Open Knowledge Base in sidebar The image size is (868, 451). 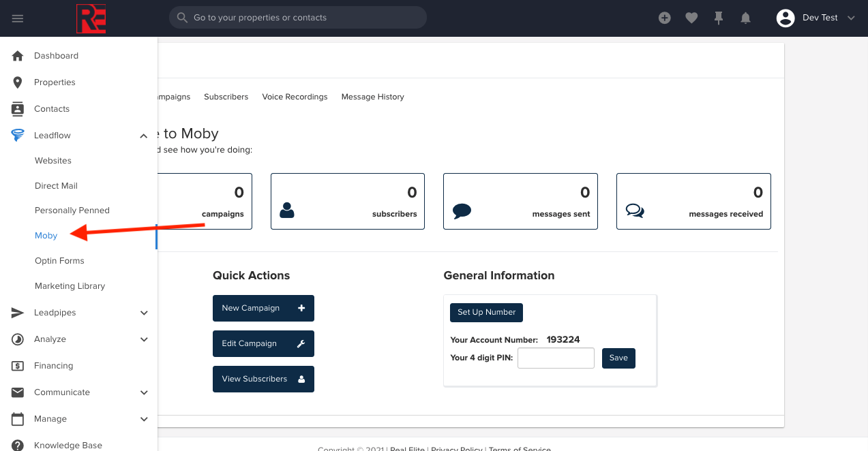68,446
